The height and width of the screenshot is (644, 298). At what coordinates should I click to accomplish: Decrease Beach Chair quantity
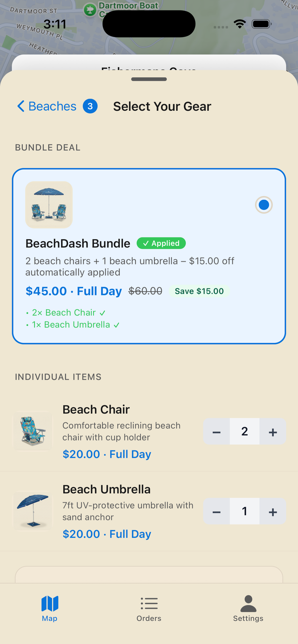(x=216, y=431)
